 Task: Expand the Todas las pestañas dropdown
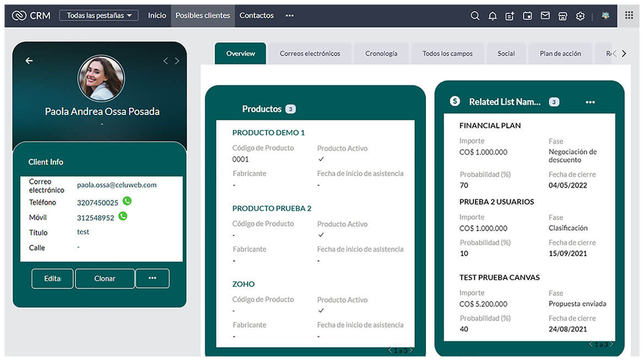[x=99, y=15]
